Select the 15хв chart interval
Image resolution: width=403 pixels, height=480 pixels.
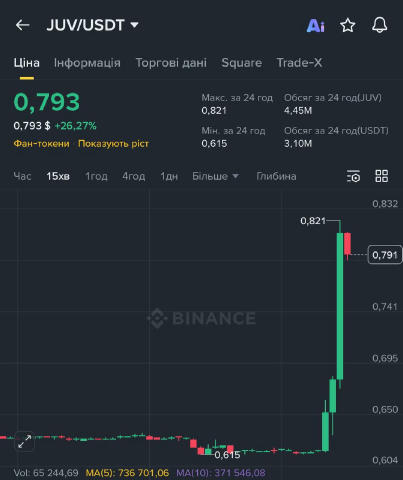click(x=58, y=176)
